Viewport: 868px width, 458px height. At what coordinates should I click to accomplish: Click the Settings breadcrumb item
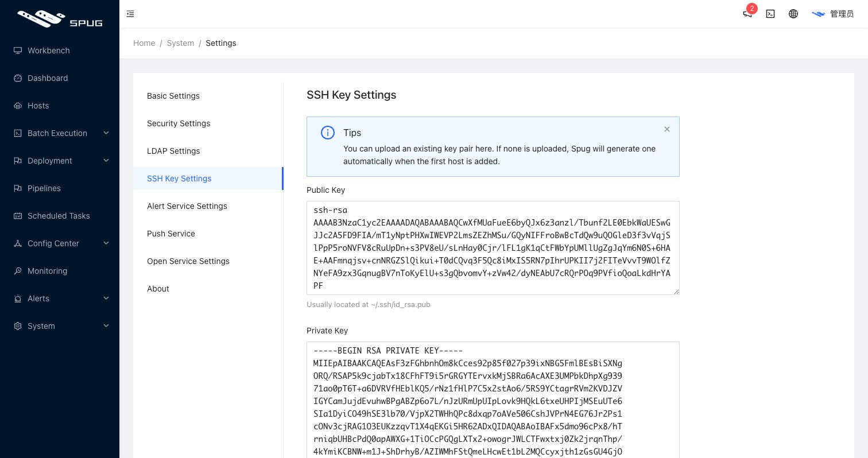(x=221, y=43)
